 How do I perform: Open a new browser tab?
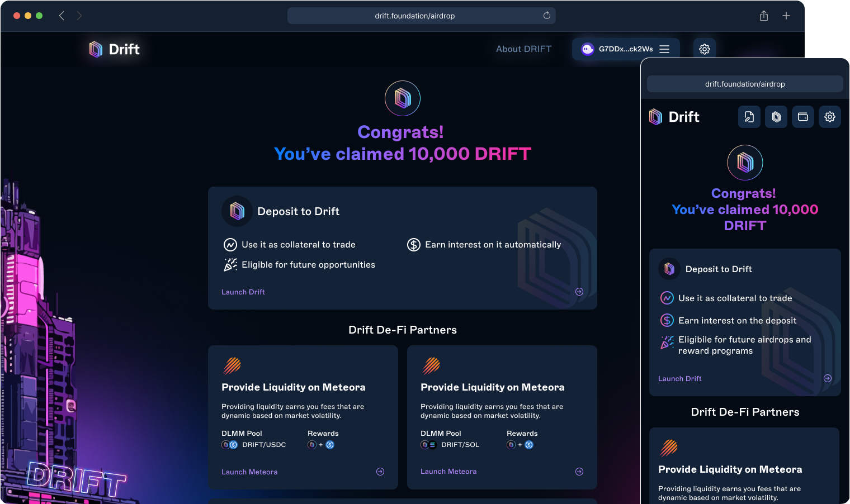786,16
